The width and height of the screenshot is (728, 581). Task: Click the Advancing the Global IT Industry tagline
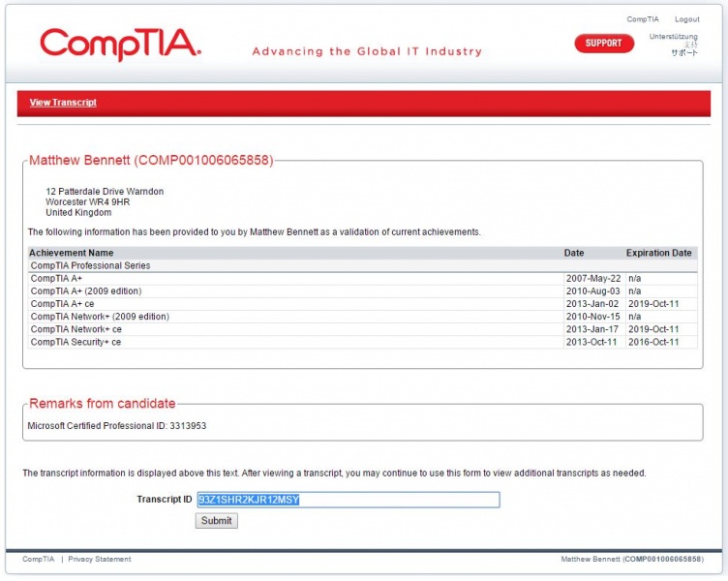click(367, 51)
